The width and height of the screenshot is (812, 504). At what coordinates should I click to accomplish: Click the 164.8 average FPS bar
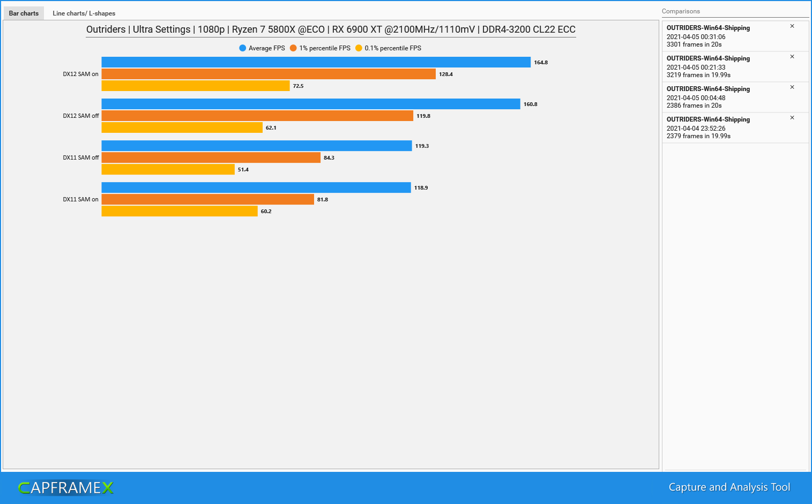[x=316, y=63]
